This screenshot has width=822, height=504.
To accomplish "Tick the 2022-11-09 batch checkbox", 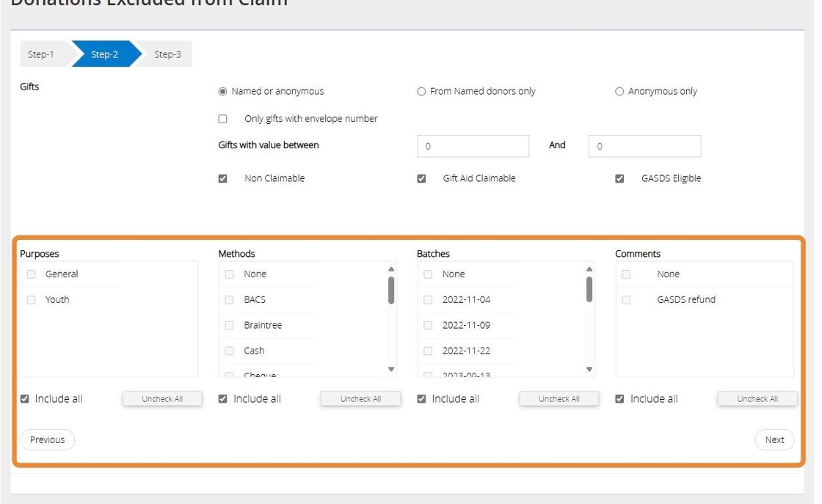I will pyautogui.click(x=428, y=325).
